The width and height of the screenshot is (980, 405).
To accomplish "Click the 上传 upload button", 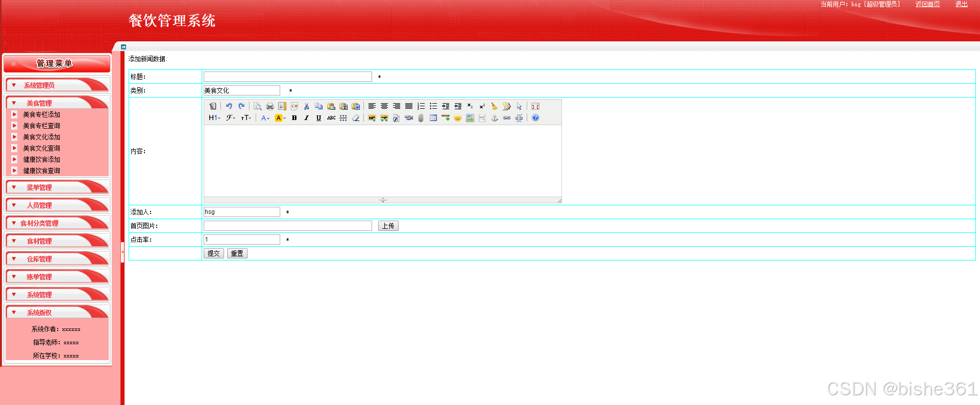I will coord(388,226).
